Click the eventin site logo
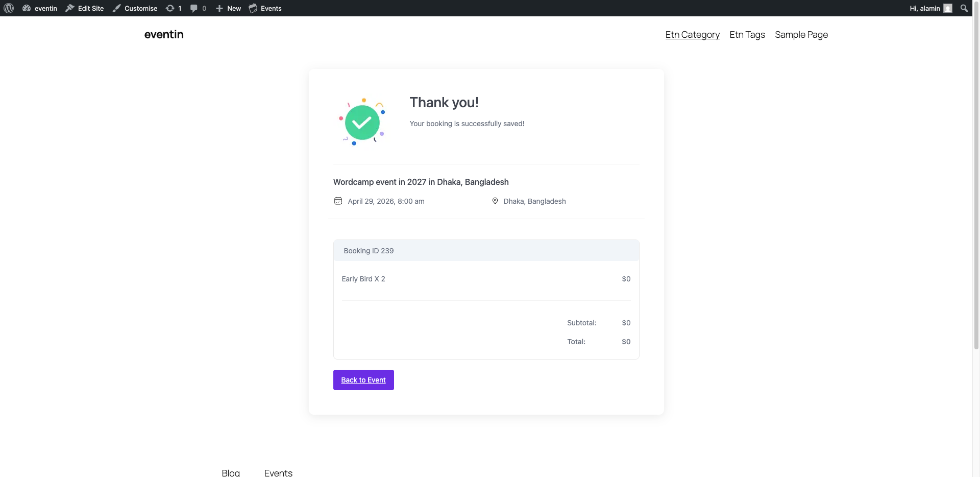Screen dimensions: 980x477 point(163,34)
